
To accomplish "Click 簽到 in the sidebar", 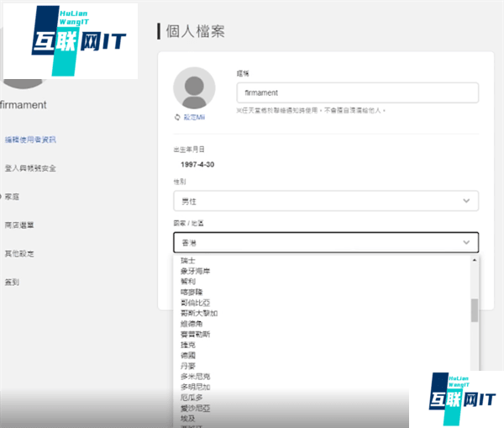I will pos(12,282).
